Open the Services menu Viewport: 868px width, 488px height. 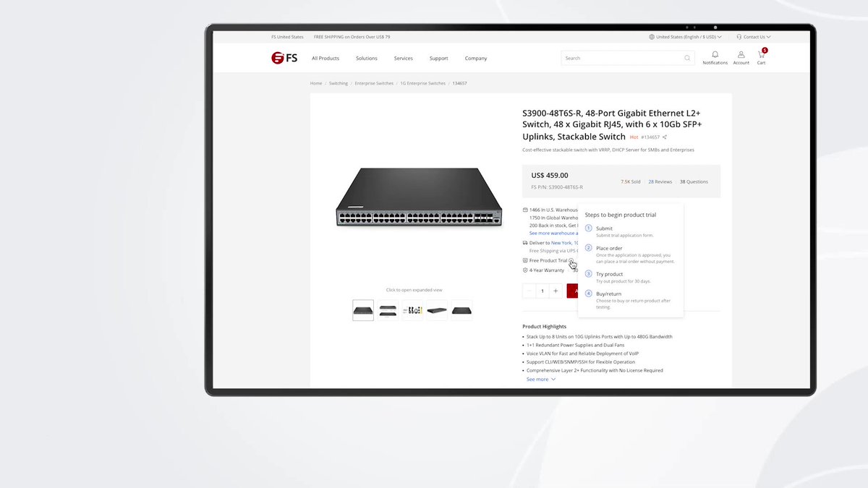point(404,59)
